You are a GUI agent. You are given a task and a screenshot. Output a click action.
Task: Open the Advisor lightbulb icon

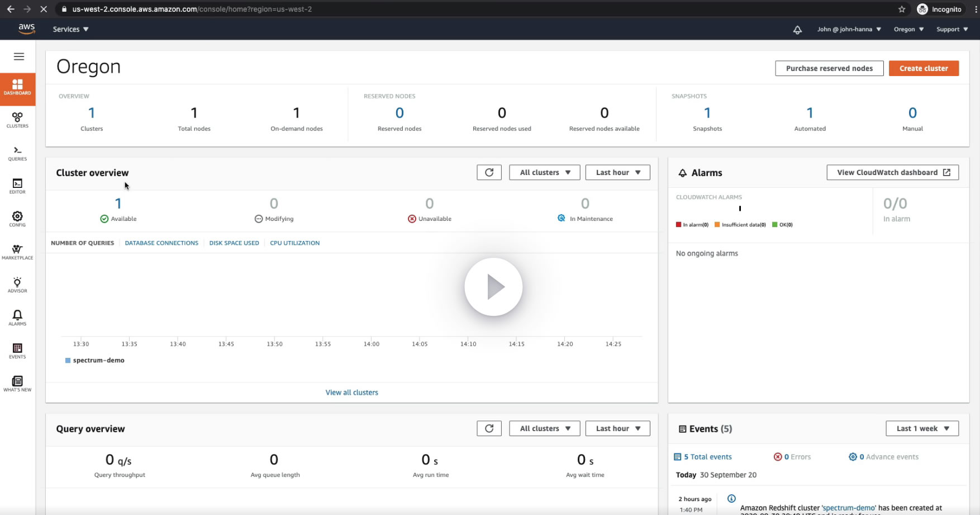17,285
